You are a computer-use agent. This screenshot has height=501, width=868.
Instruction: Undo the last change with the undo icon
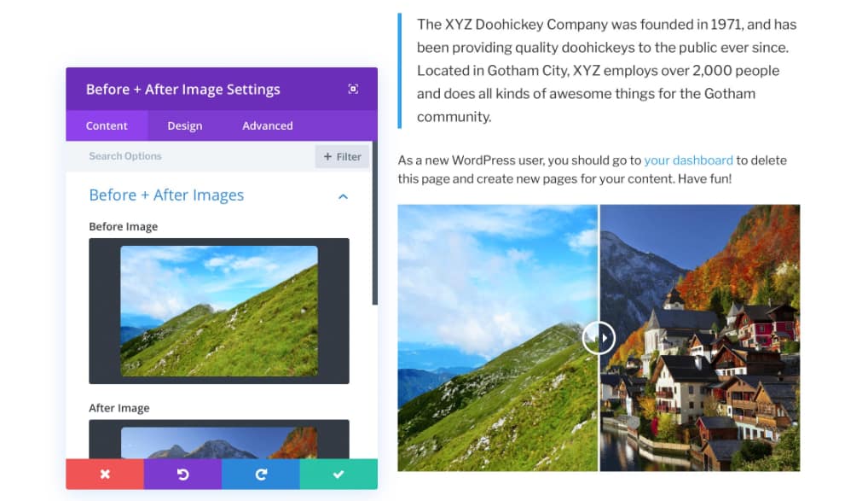click(x=182, y=474)
